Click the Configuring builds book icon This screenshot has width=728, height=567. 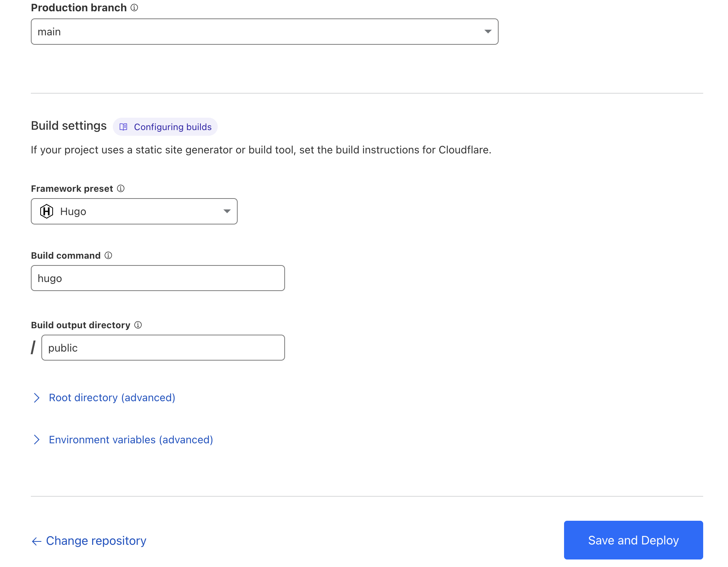(124, 127)
